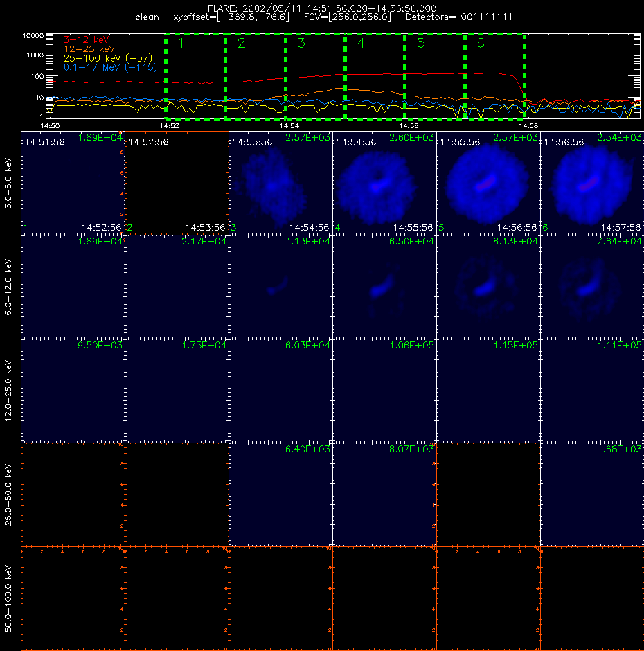Click the 6.0-12.0 keV panel labeled 2.17E+04
This screenshot has width=644, height=651.
177,287
